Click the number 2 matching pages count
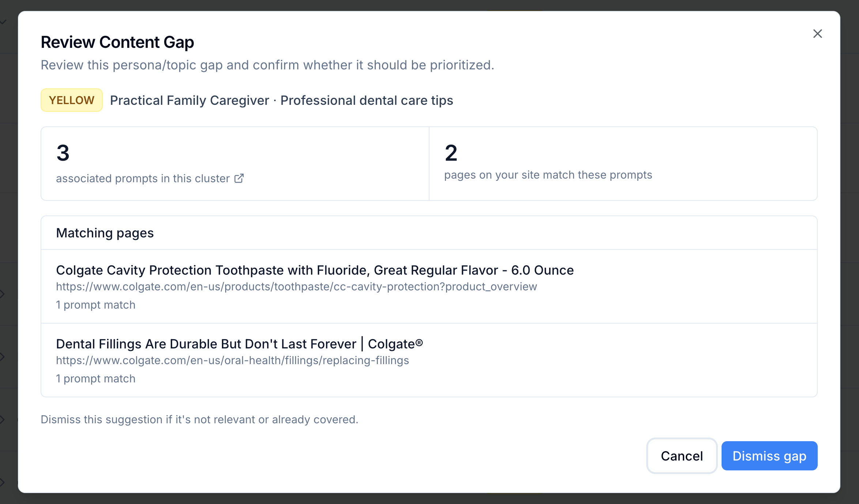Viewport: 859px width, 504px height. coord(451,153)
